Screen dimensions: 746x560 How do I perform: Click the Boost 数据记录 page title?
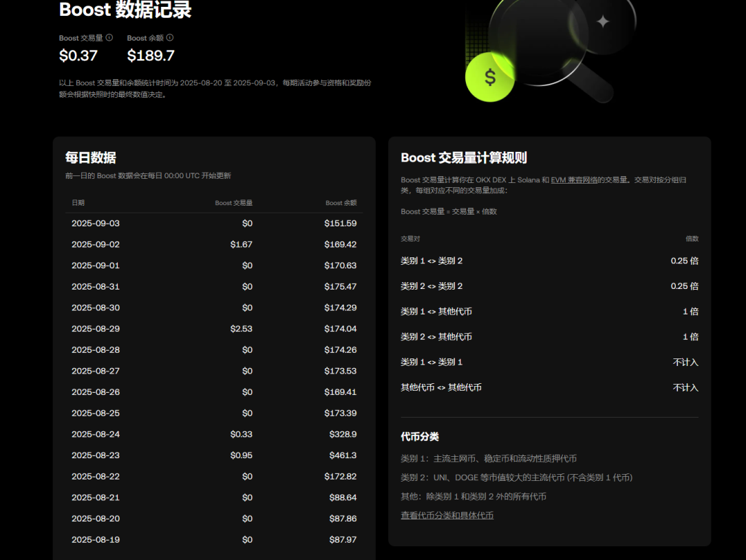tap(125, 10)
